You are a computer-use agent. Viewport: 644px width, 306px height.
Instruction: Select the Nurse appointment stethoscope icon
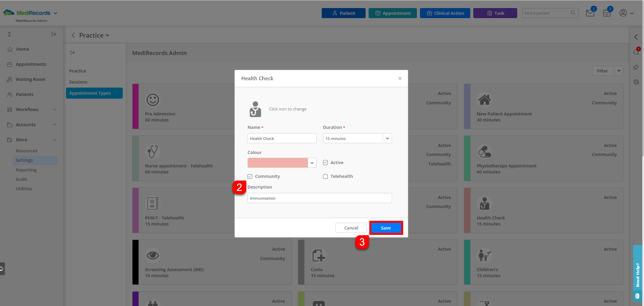pyautogui.click(x=153, y=151)
